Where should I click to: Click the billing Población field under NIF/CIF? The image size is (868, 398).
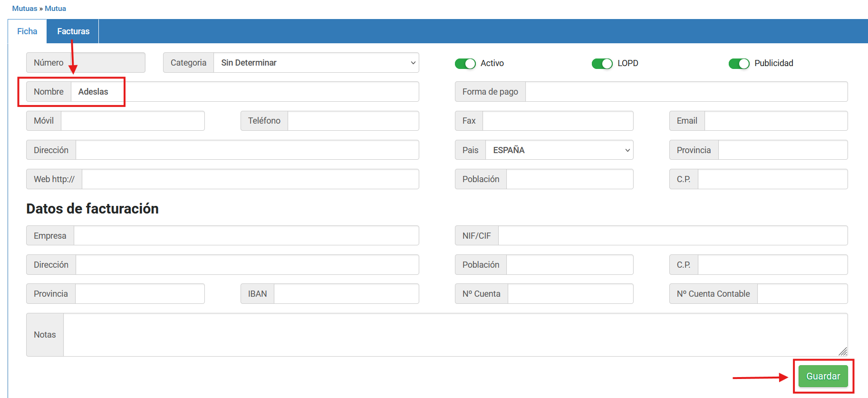[x=570, y=265]
